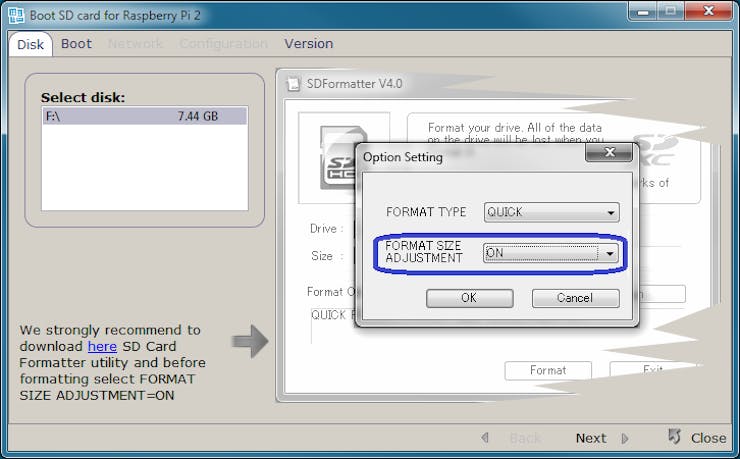This screenshot has width=740, height=459.
Task: Click the Close button's icon
Action: pyautogui.click(x=675, y=436)
